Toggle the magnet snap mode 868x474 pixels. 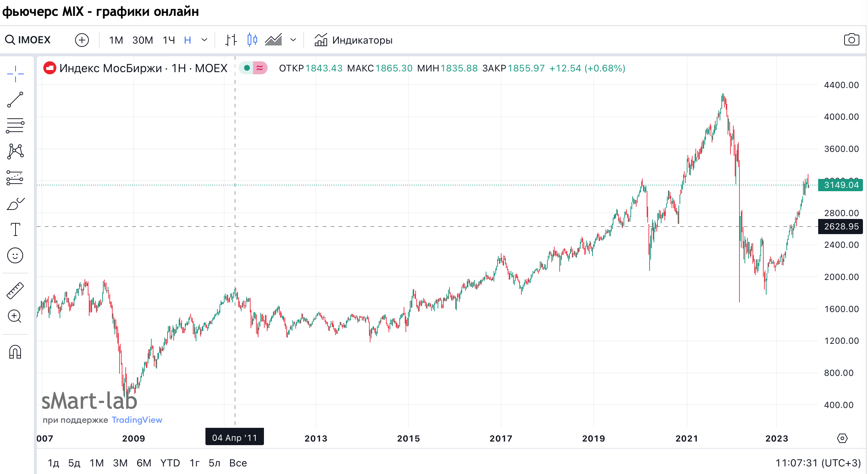coord(15,352)
